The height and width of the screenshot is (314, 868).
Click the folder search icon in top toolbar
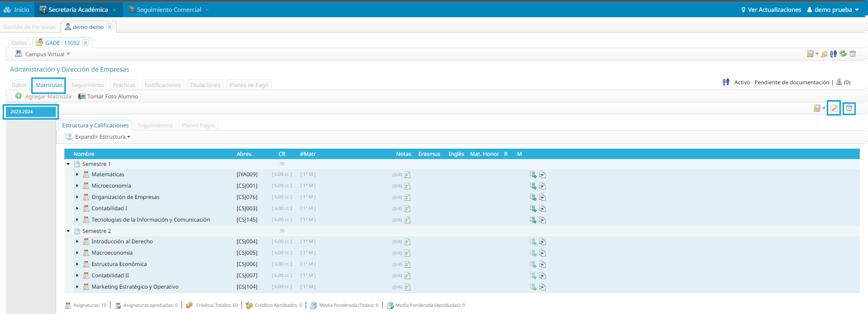tap(824, 54)
